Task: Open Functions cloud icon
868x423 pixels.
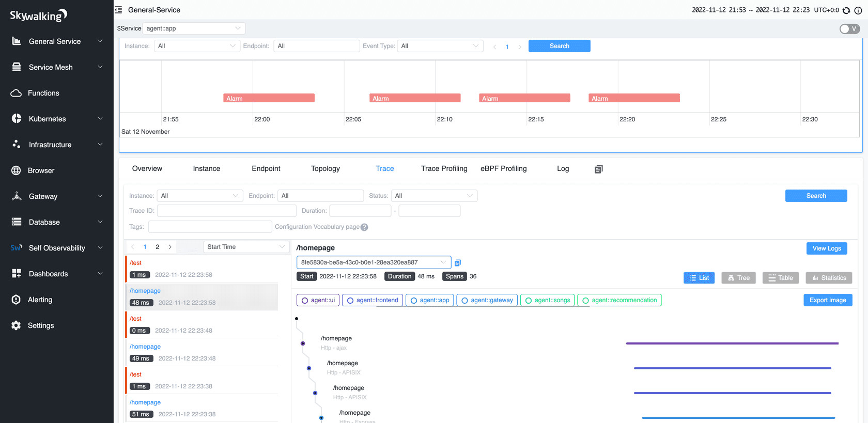Action: click(16, 93)
